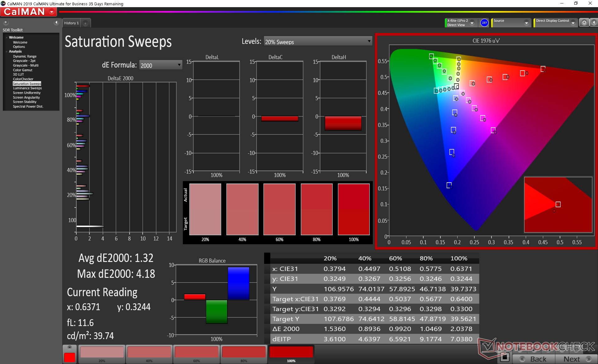Image resolution: width=598 pixels, height=364 pixels.
Task: Collapse the Analysis tree group
Action: 7,52
